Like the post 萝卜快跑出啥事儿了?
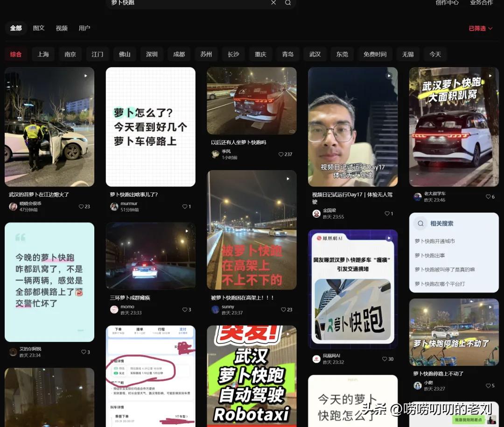Screen dimensions: 504x427 tap(184, 206)
